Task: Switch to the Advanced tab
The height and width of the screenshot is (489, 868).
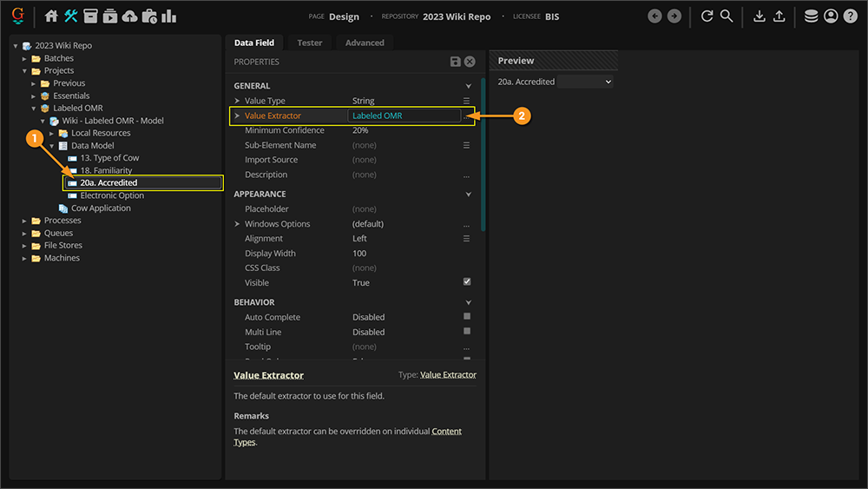Action: click(365, 43)
